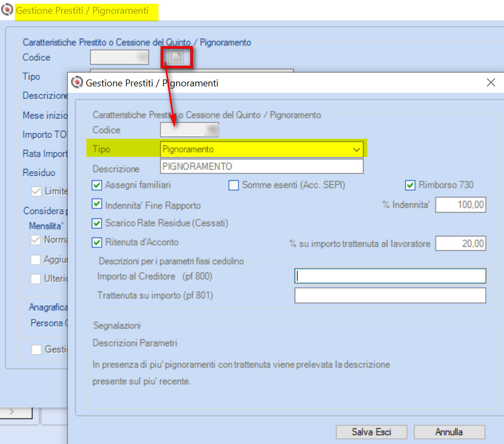Viewport: 504px width, 444px height.
Task: Click the Mese inizio label in background window
Action: [x=45, y=116]
